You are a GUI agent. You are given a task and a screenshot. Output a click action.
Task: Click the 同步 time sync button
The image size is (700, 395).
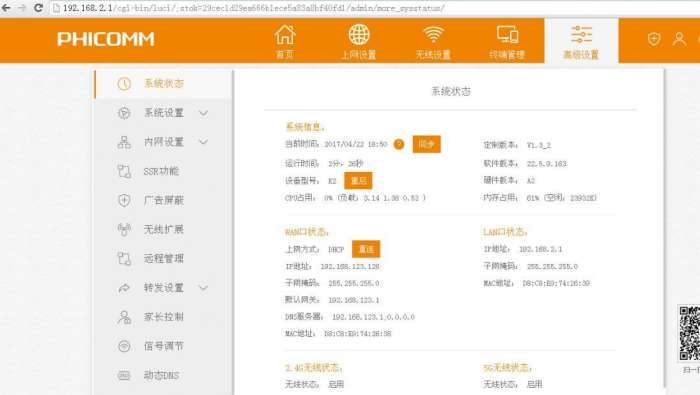(x=426, y=144)
